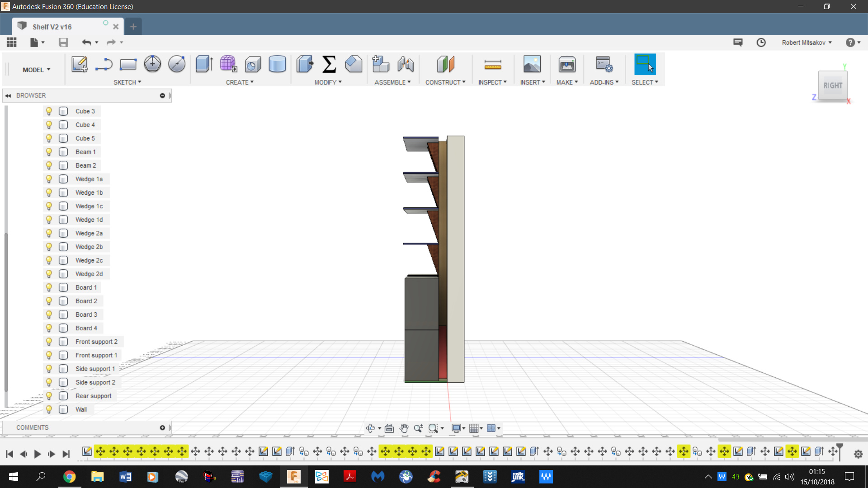Expand the SKETCH menu dropdown
The width and height of the screenshot is (868, 488).
(127, 82)
